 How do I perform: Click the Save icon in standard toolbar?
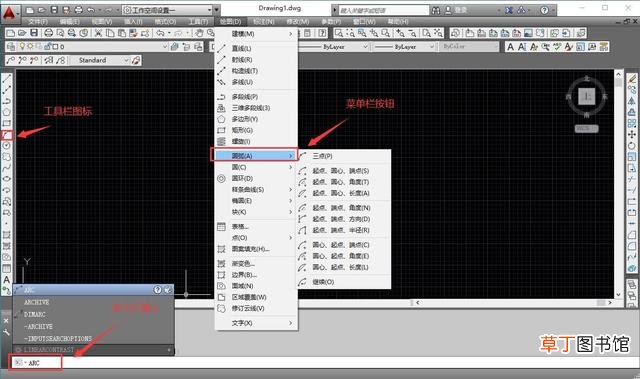tap(34, 33)
